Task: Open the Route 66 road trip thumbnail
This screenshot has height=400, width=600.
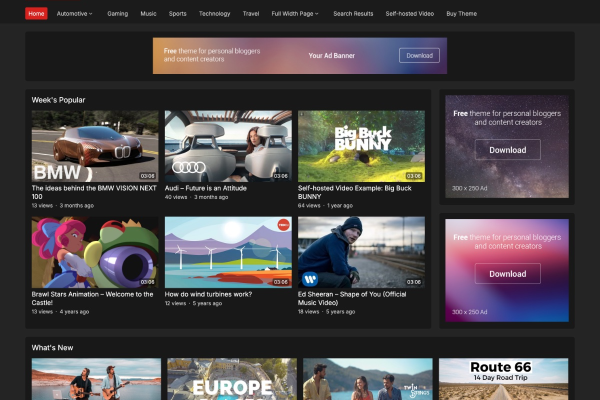Action: point(504,379)
